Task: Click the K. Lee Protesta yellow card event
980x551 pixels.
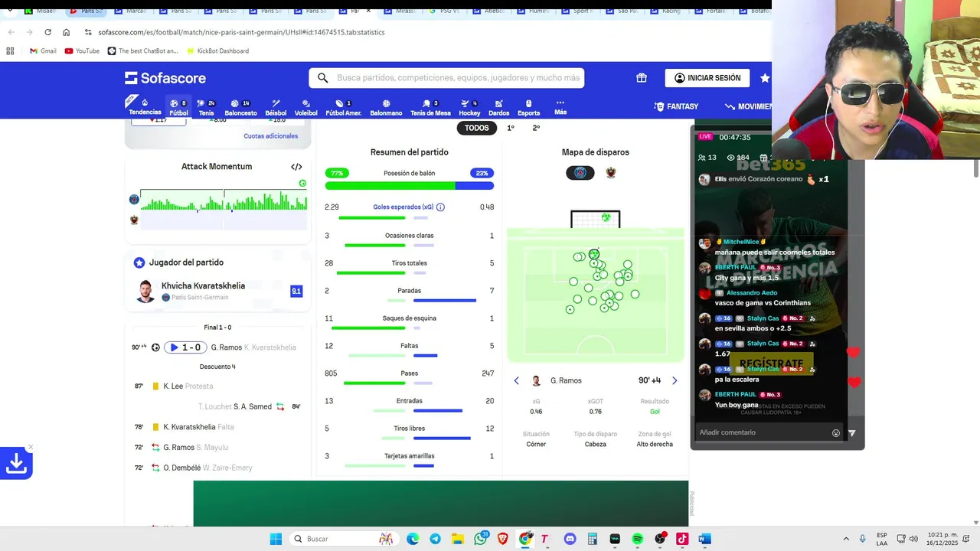Action: (217, 386)
